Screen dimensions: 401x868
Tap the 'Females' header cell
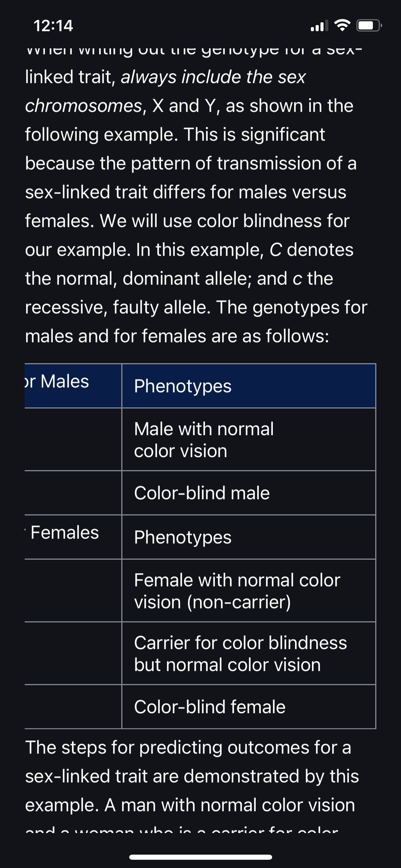pos(73,537)
